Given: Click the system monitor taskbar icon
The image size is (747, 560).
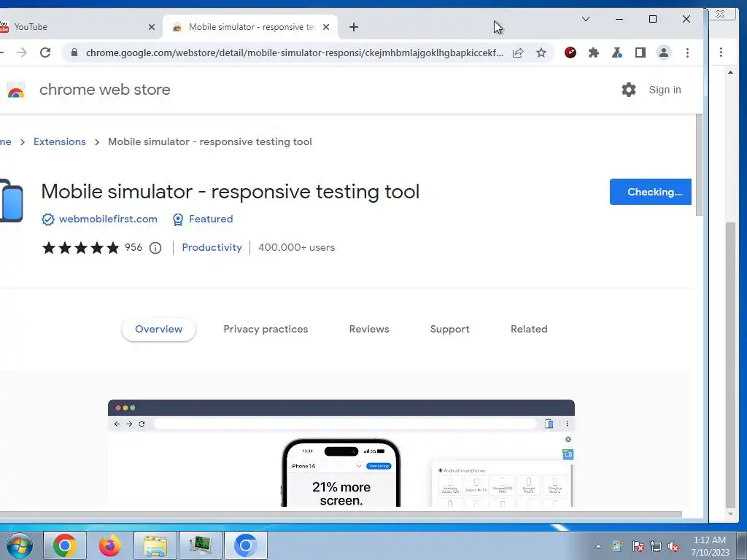Looking at the screenshot, I should coord(200,545).
